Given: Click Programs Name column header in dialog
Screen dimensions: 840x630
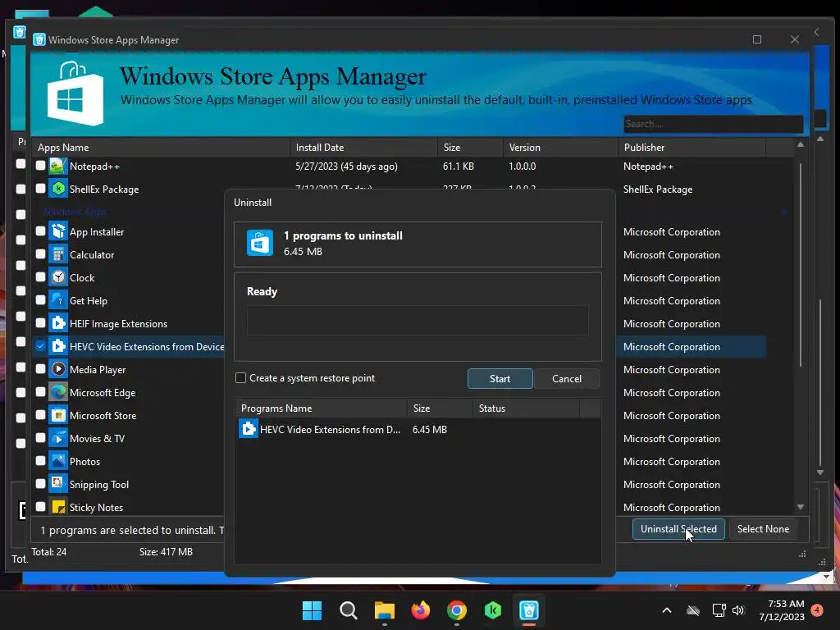Looking at the screenshot, I should click(x=321, y=409).
